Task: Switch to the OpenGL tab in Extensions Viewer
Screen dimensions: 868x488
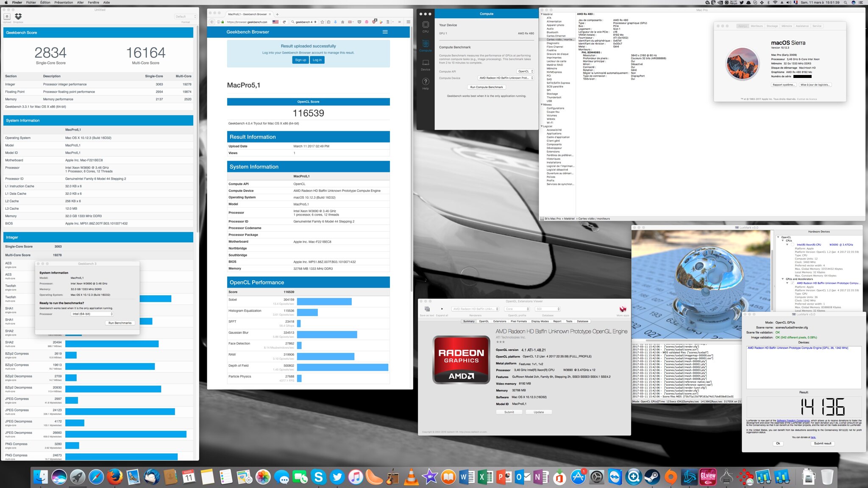Action: (484, 322)
